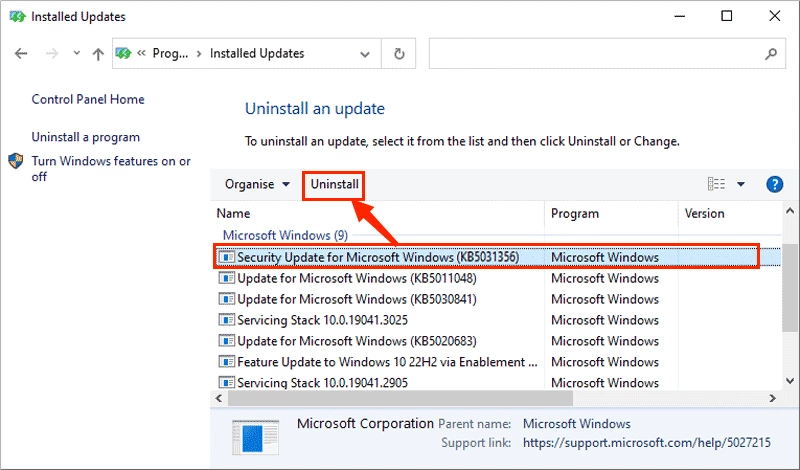Collapse the 'Microsoft Windows (9)' group

point(285,235)
